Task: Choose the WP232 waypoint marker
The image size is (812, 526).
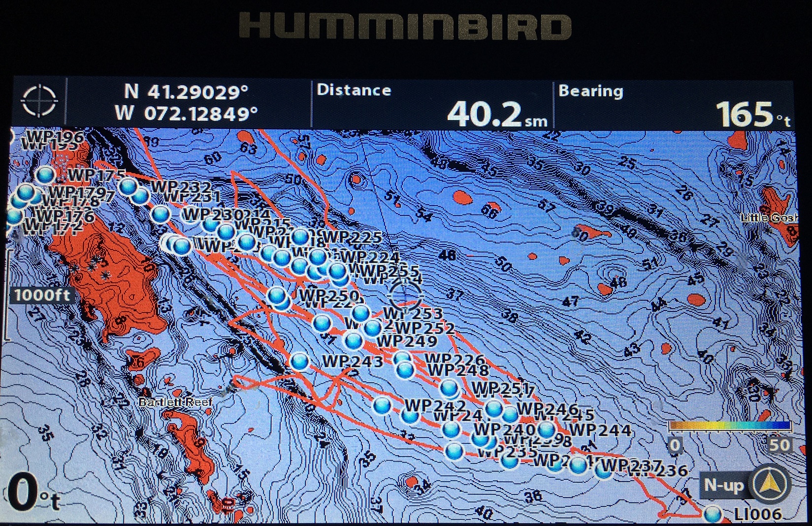Action: pyautogui.click(x=129, y=186)
